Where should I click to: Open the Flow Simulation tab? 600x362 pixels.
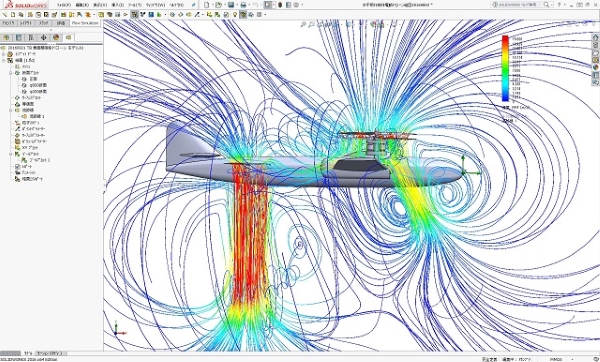point(85,23)
